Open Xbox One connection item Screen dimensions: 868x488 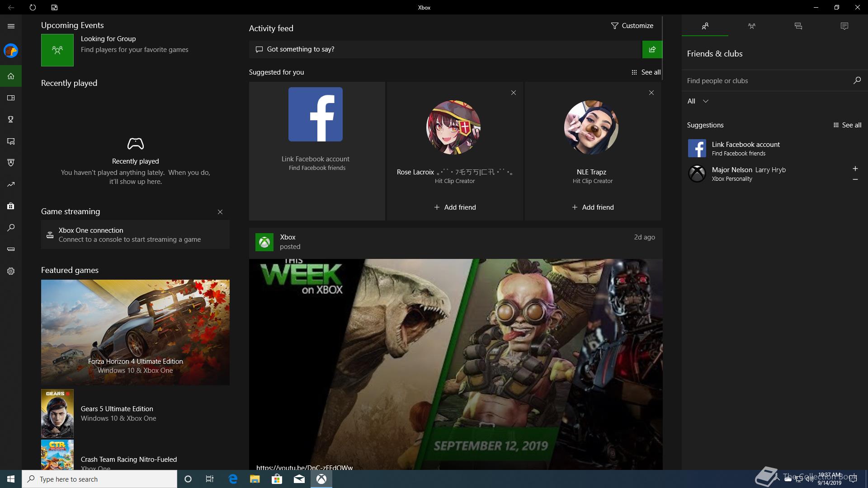(x=135, y=235)
